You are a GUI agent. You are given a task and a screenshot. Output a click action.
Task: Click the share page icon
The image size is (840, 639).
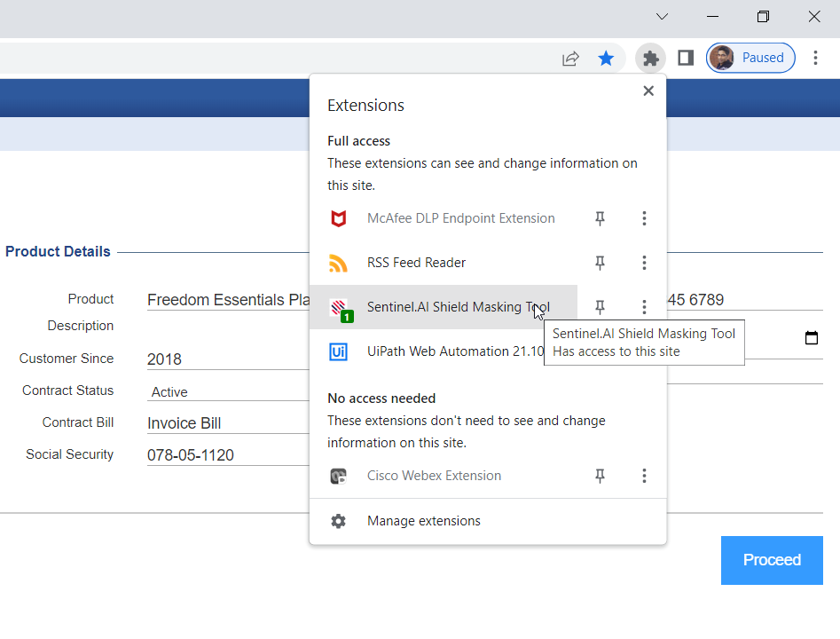pyautogui.click(x=570, y=59)
